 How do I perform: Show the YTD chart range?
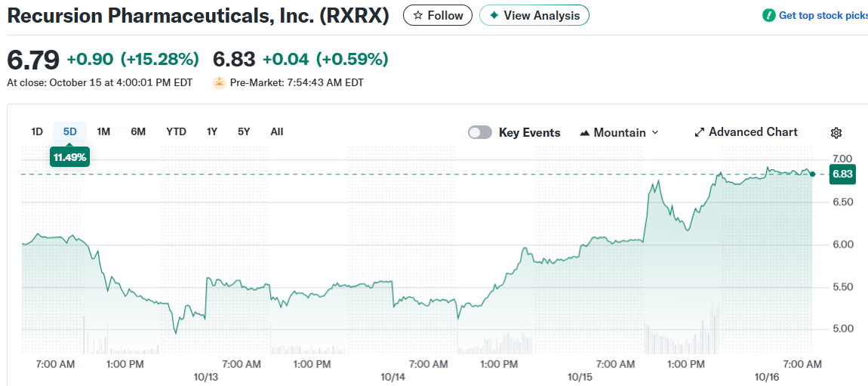click(176, 131)
